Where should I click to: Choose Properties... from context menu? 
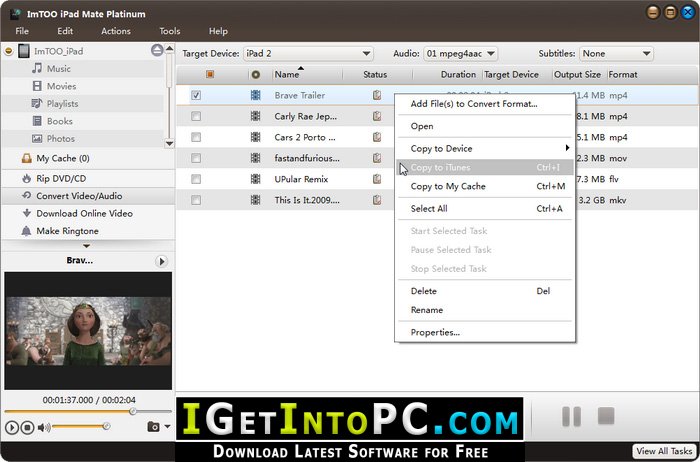click(485, 332)
